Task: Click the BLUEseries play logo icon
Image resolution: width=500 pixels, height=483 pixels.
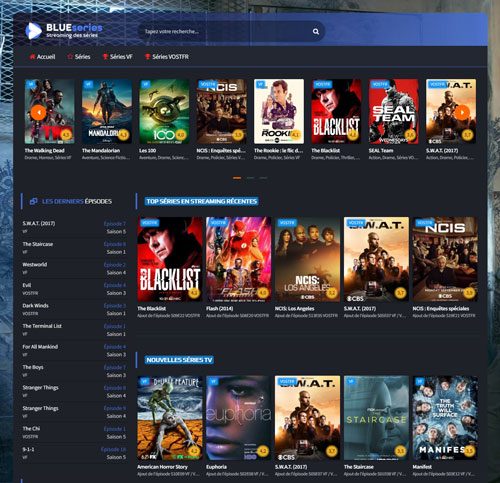Action: 33,31
